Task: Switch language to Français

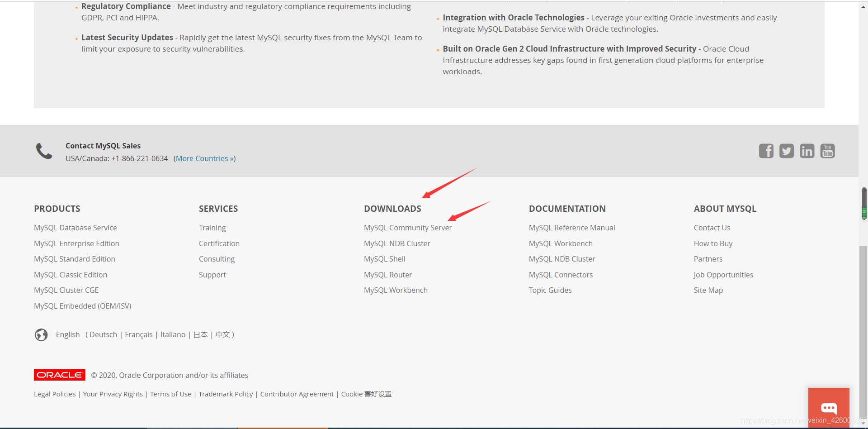Action: (x=139, y=334)
